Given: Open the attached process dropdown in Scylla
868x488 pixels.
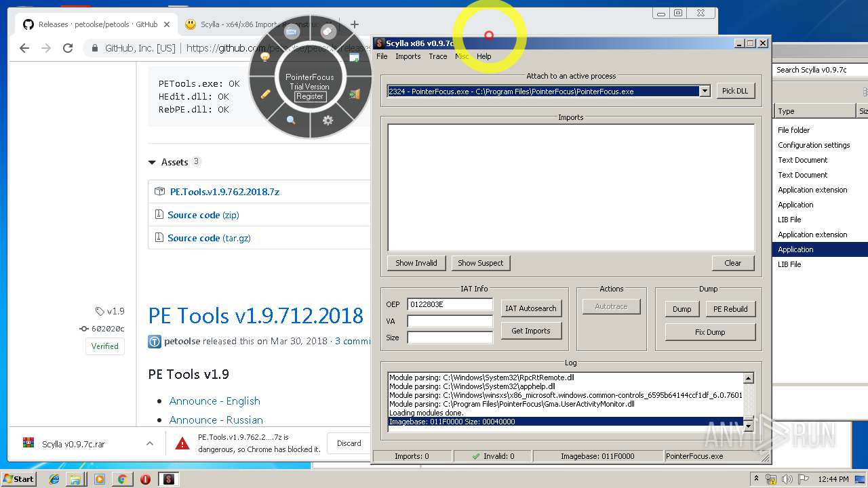Looking at the screenshot, I should (705, 91).
